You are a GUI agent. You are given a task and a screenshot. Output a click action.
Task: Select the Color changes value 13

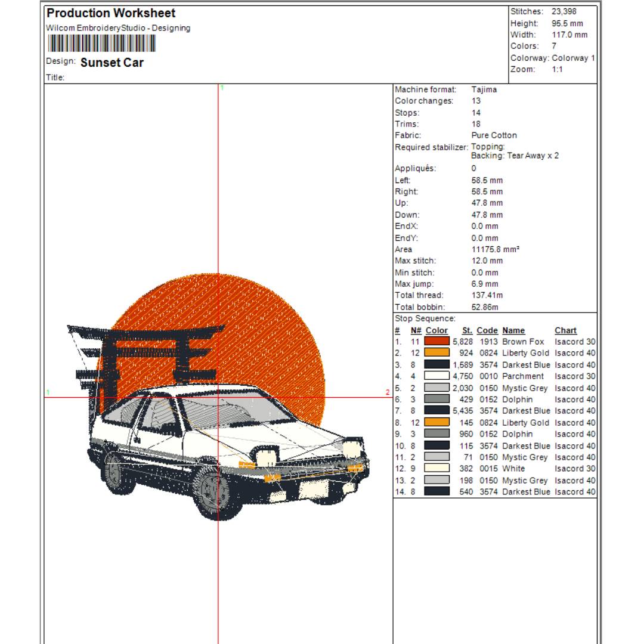point(476,101)
